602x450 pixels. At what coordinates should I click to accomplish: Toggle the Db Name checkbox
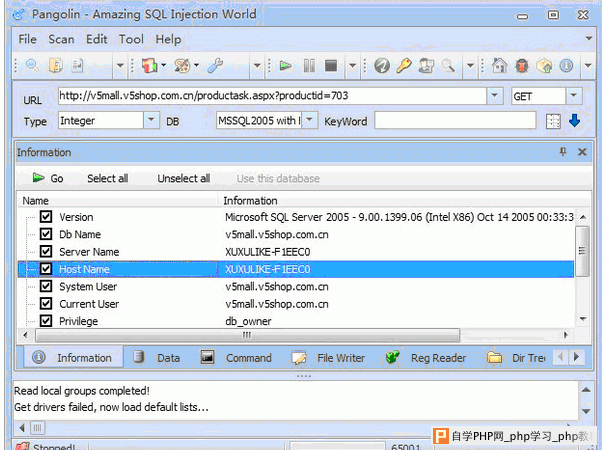46,234
